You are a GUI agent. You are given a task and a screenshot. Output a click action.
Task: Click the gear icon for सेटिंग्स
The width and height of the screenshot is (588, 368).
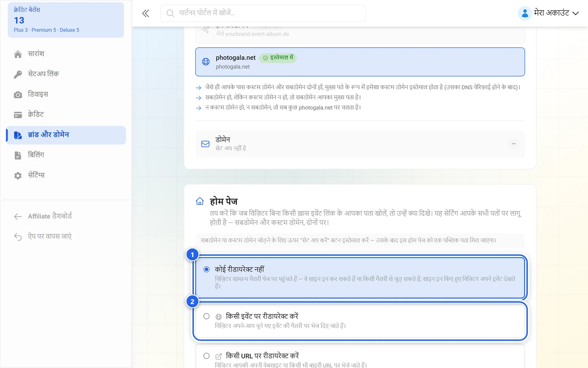tap(18, 176)
